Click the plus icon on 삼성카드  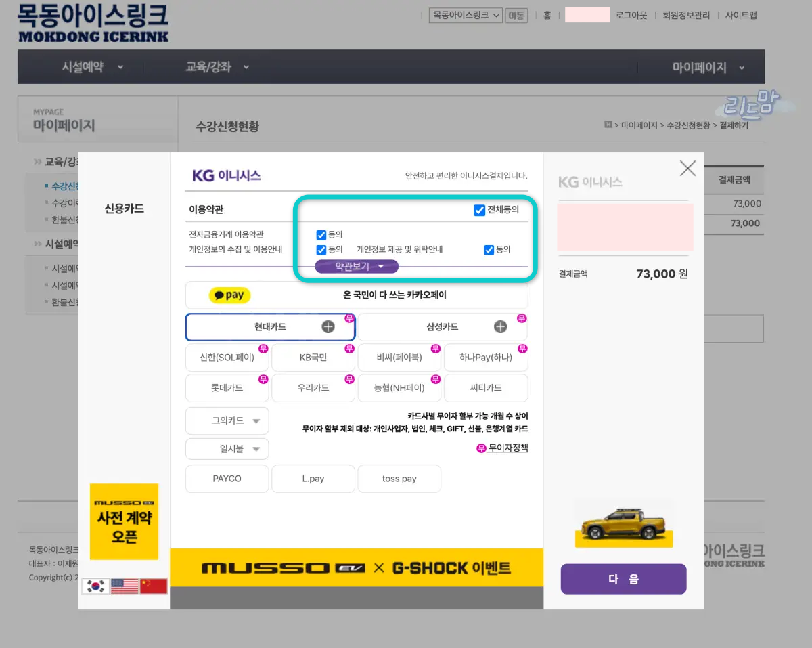click(500, 327)
